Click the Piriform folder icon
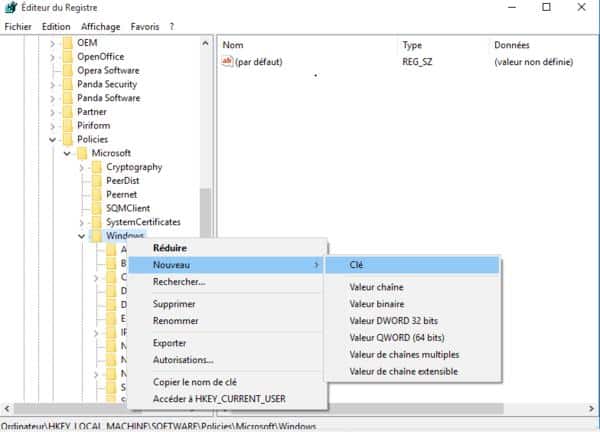The width and height of the screenshot is (600, 432). point(67,126)
